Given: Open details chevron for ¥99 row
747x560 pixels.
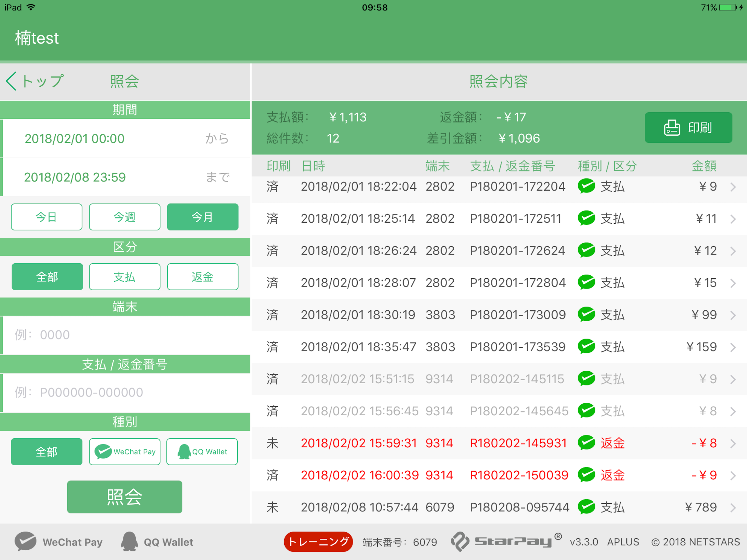Looking at the screenshot, I should point(733,315).
